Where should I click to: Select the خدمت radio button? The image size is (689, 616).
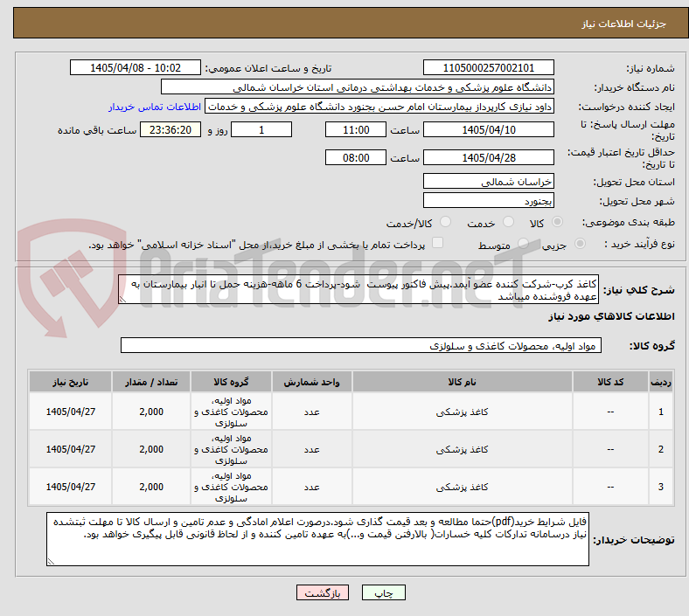[x=508, y=222]
